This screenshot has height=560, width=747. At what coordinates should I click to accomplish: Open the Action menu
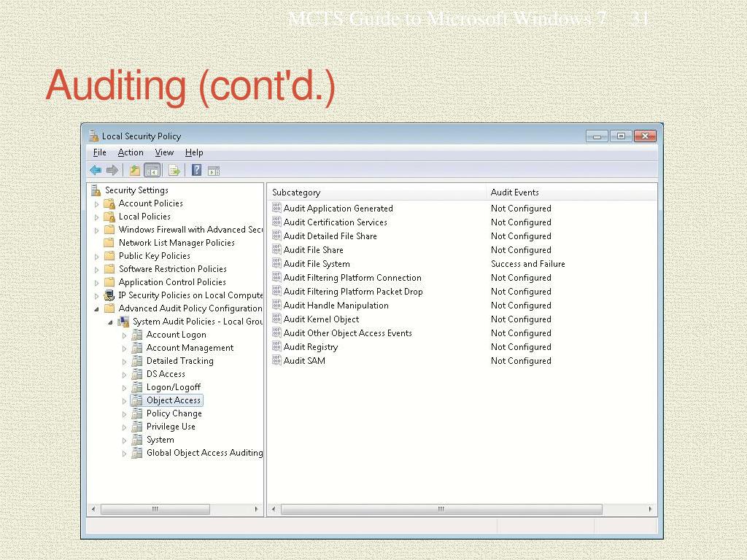coord(131,152)
